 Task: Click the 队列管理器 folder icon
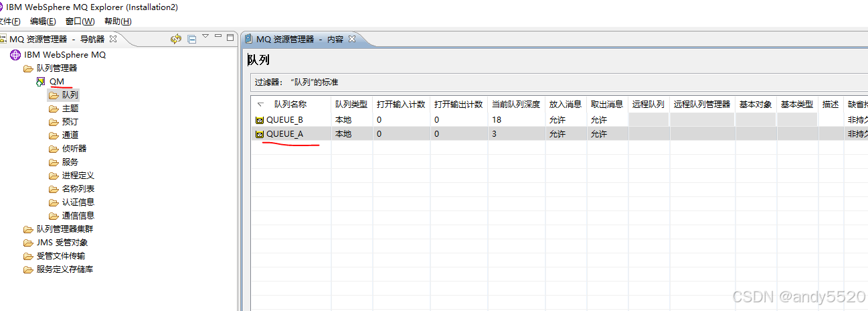click(28, 68)
